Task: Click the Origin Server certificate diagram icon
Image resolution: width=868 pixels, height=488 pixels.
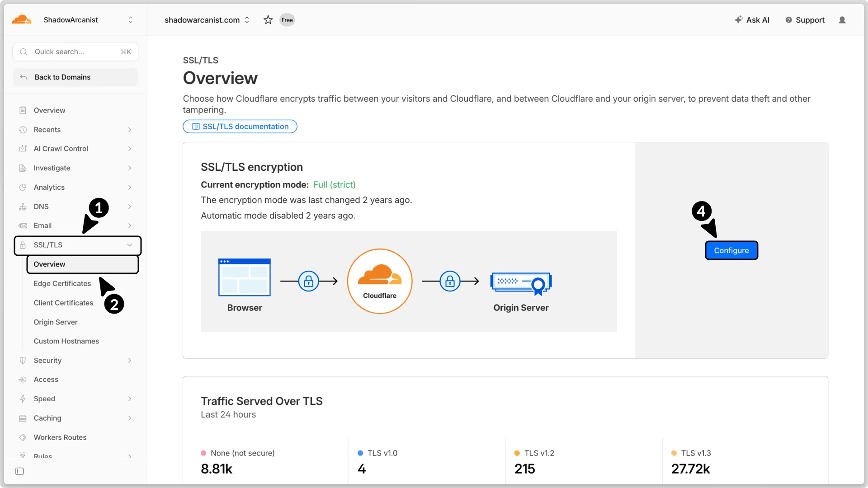Action: (521, 284)
